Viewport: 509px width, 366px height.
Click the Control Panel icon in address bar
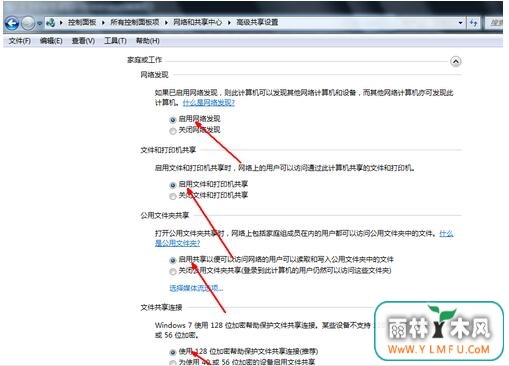click(51, 23)
